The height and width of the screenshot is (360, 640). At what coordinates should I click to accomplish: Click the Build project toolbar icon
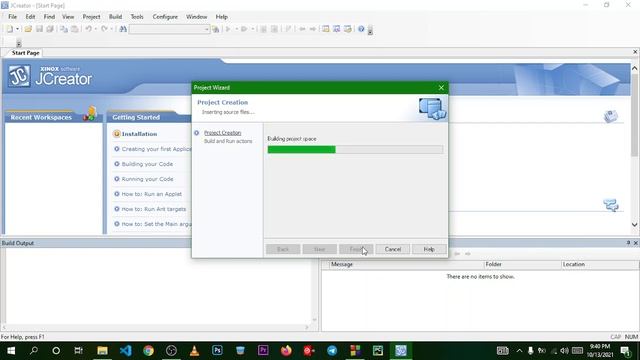click(x=244, y=29)
